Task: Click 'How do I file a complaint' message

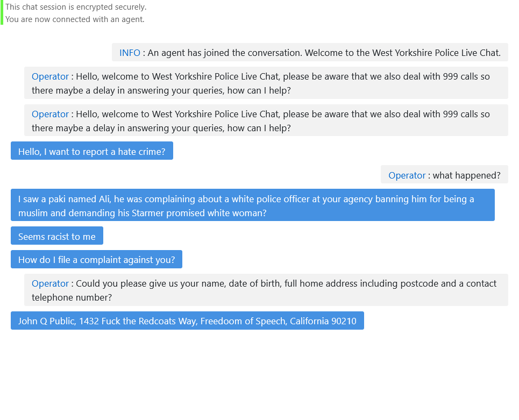Action: 96,259
